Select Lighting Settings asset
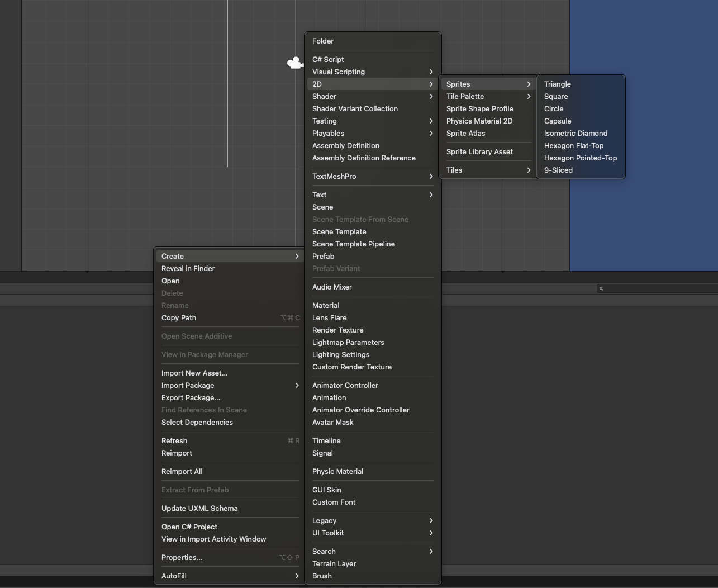This screenshot has width=718, height=588. [x=373, y=354]
